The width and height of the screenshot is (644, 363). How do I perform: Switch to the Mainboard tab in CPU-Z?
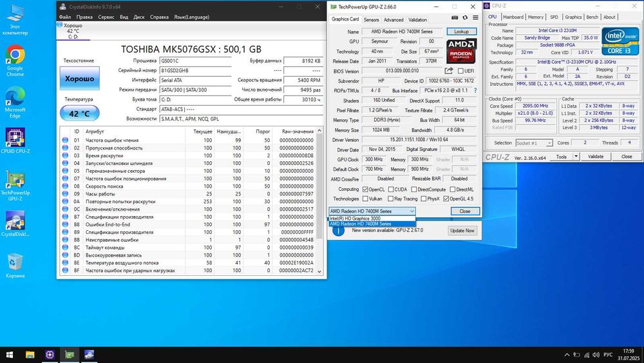[x=513, y=17]
